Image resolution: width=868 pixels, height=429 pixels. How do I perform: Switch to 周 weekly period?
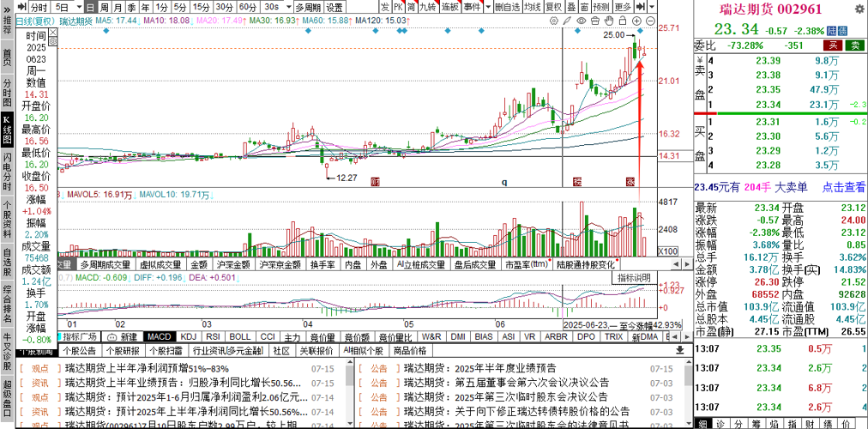[104, 7]
